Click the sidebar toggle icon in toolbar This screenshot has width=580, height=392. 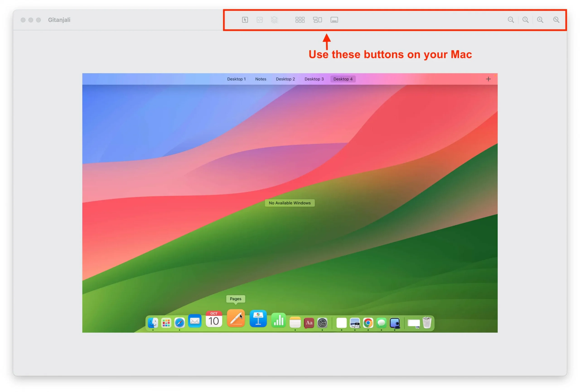click(334, 20)
